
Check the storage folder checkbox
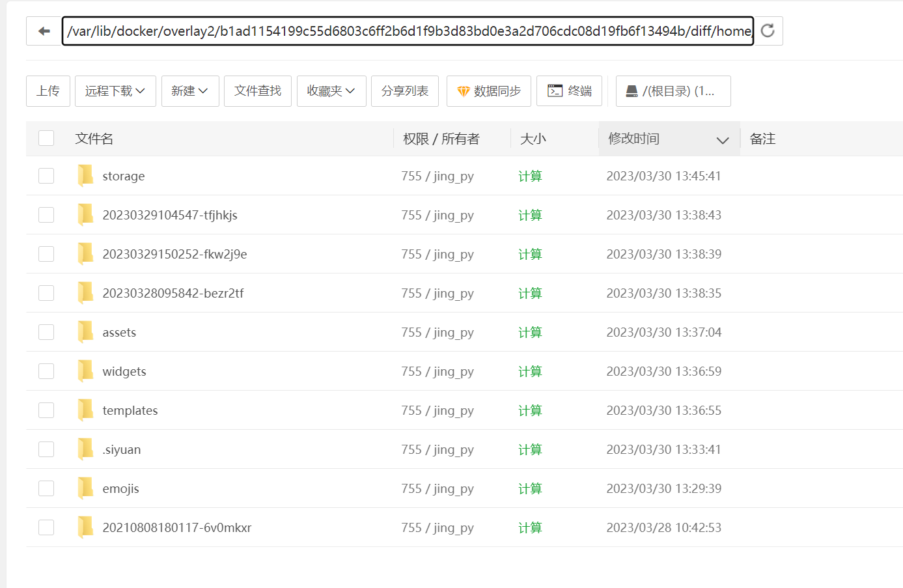tap(46, 176)
